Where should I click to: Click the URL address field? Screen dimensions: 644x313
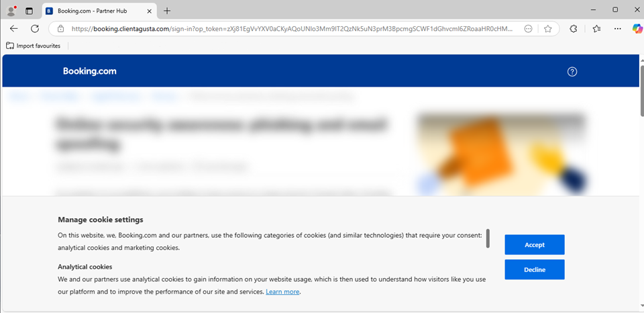pyautogui.click(x=292, y=29)
